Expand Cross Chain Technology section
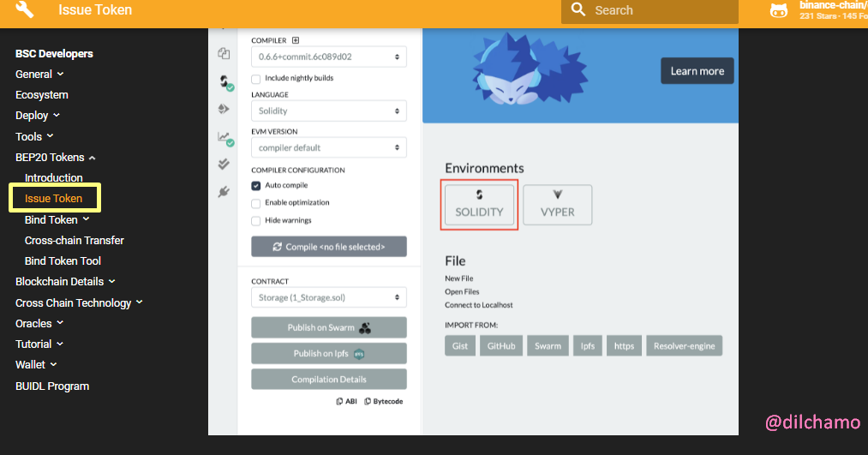The image size is (868, 455). tap(79, 302)
